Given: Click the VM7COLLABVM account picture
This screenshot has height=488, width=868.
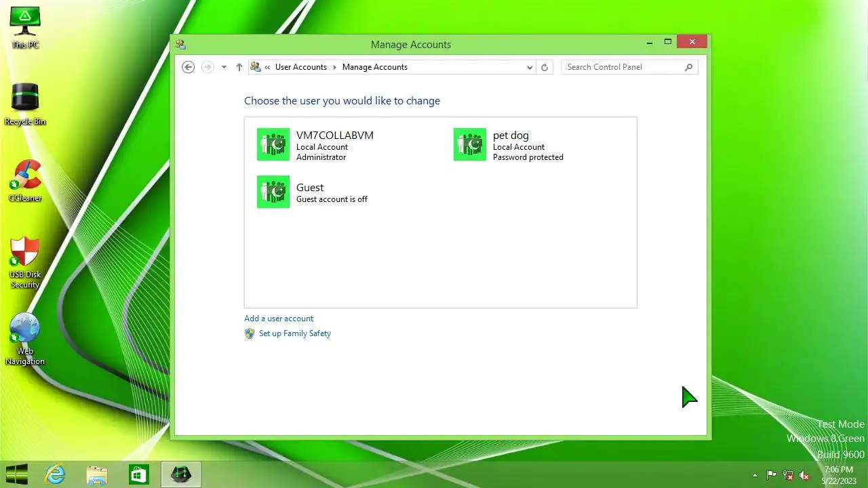Looking at the screenshot, I should pyautogui.click(x=273, y=144).
